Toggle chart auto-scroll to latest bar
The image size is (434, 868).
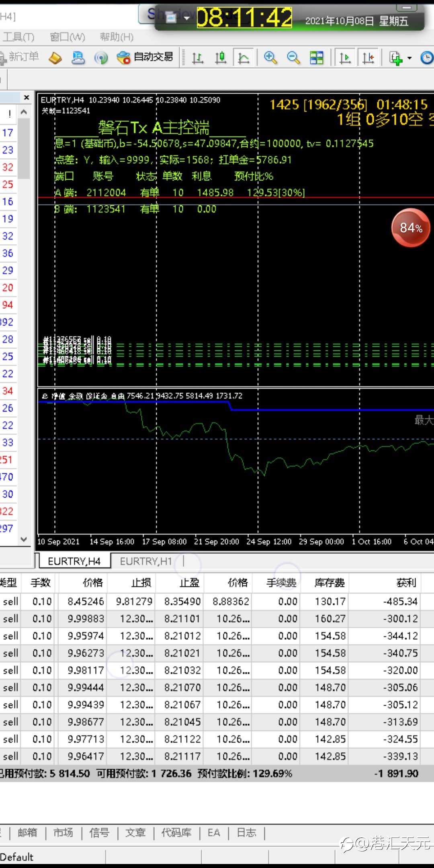coord(345,58)
